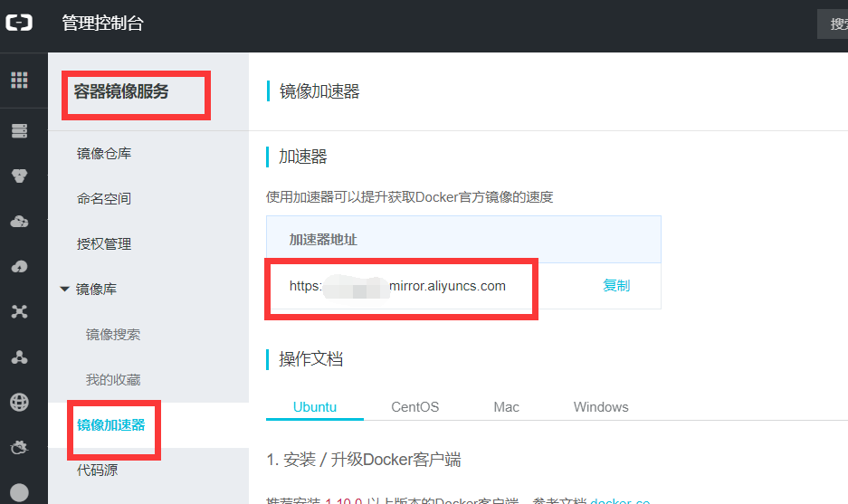The height and width of the screenshot is (504, 848).
Task: Click the cloud refresh icon in the sidebar
Action: [x=19, y=447]
